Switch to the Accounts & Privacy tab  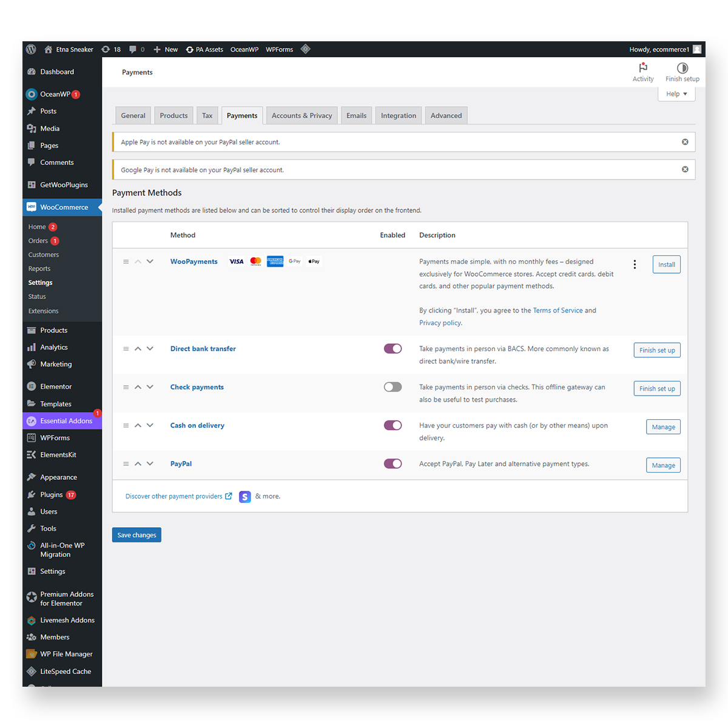[x=302, y=115]
